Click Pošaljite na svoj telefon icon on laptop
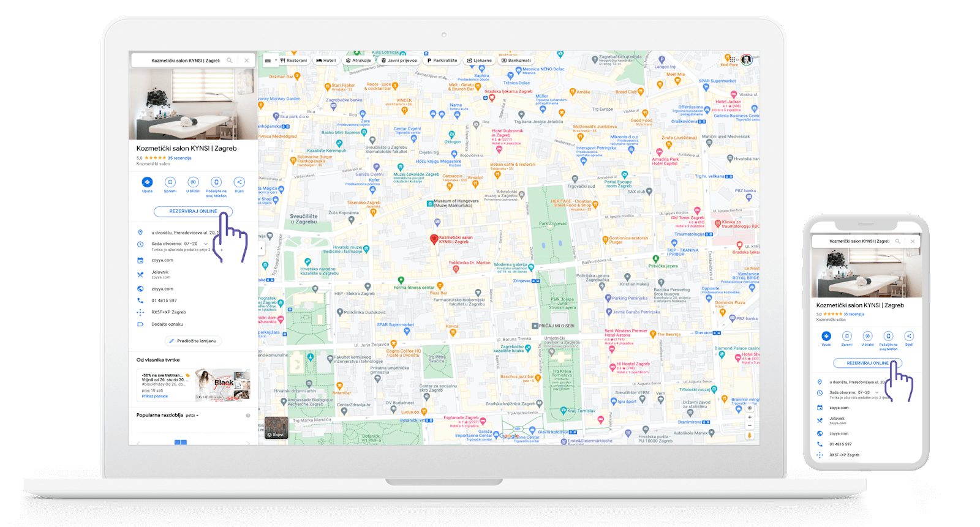Viewport: 980px width, 527px height. click(216, 182)
